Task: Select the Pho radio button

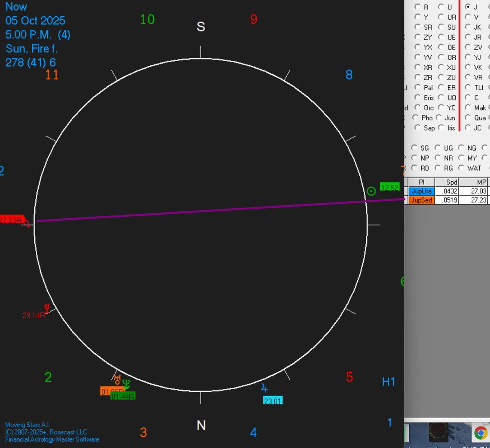Action: [415, 117]
